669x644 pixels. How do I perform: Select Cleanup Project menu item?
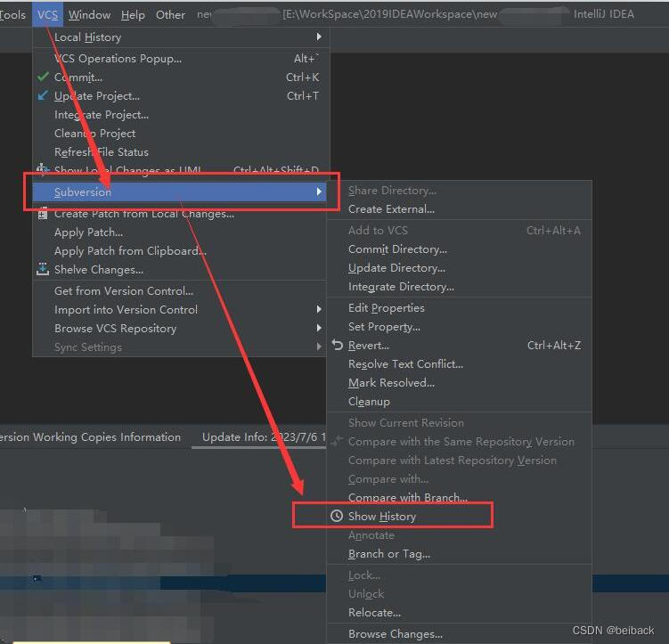pos(179,133)
